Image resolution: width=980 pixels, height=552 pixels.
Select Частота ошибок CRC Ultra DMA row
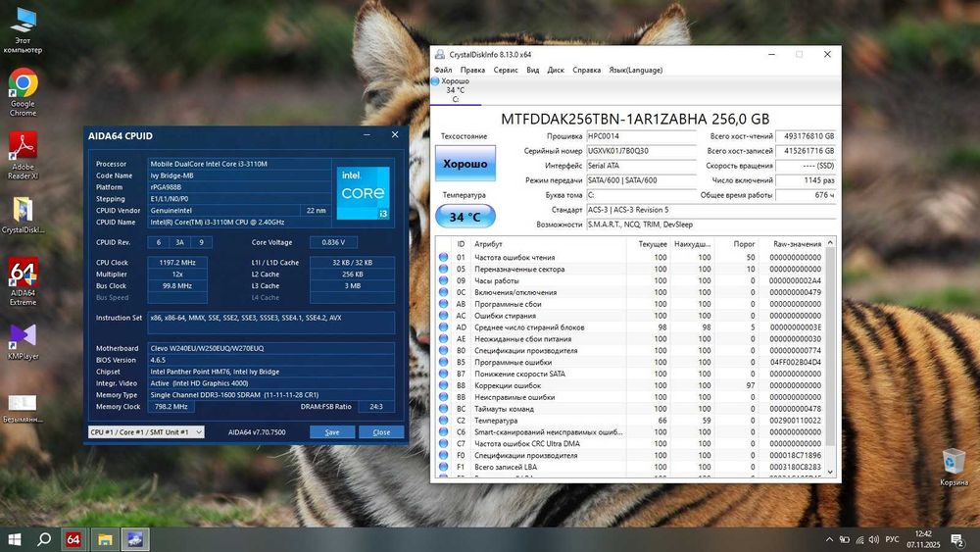pos(630,443)
